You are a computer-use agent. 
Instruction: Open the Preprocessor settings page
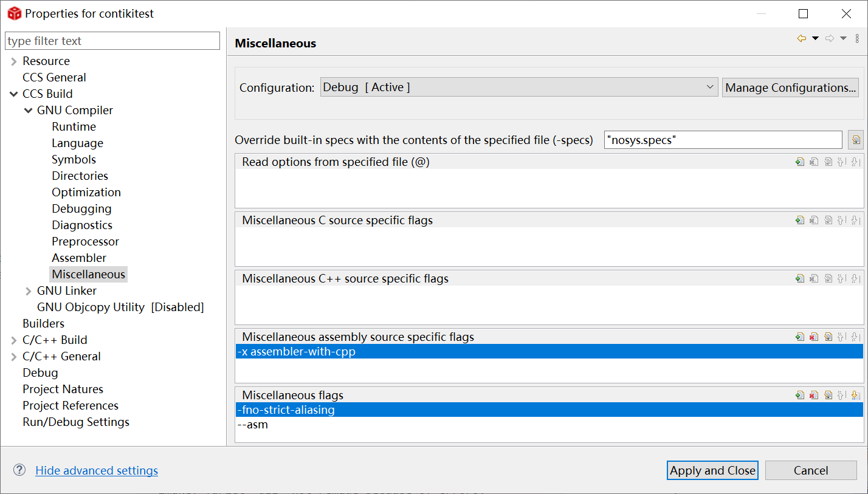coord(85,241)
